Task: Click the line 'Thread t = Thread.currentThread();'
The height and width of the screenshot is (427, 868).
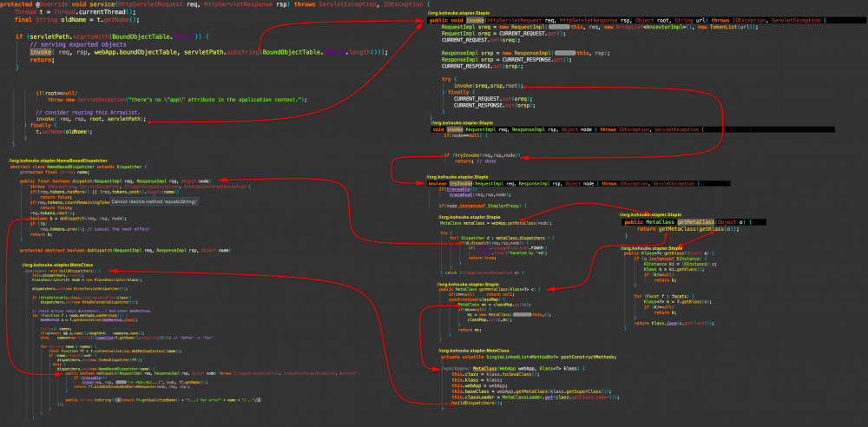Action: coord(74,12)
